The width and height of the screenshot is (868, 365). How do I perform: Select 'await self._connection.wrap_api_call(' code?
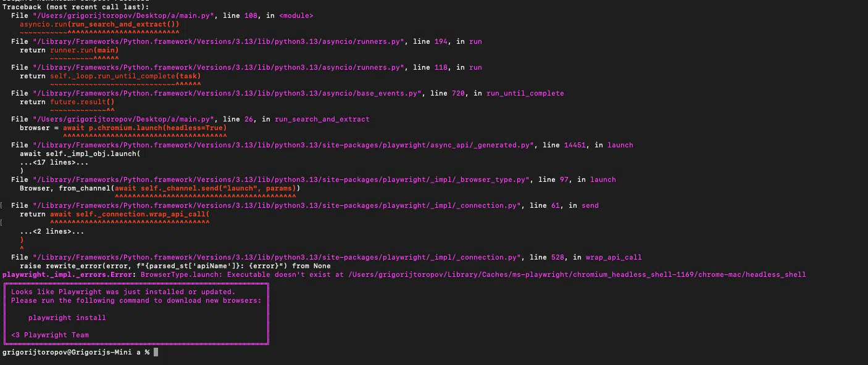click(130, 214)
